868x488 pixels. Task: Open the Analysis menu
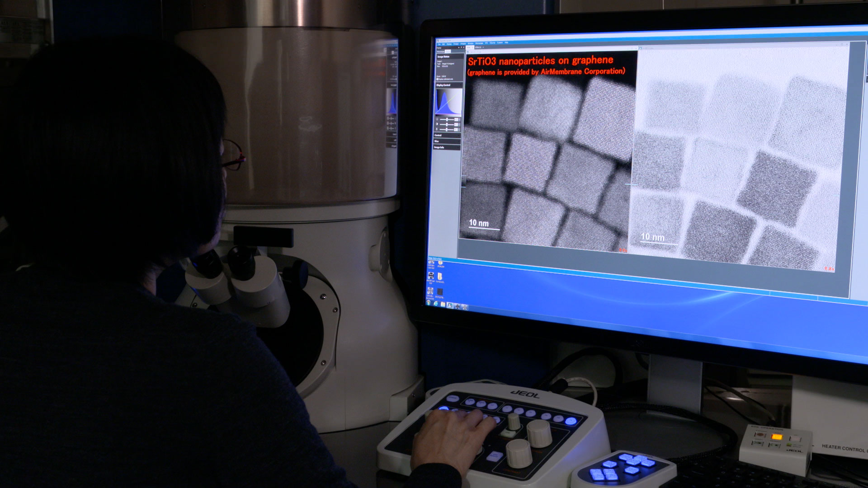point(463,44)
